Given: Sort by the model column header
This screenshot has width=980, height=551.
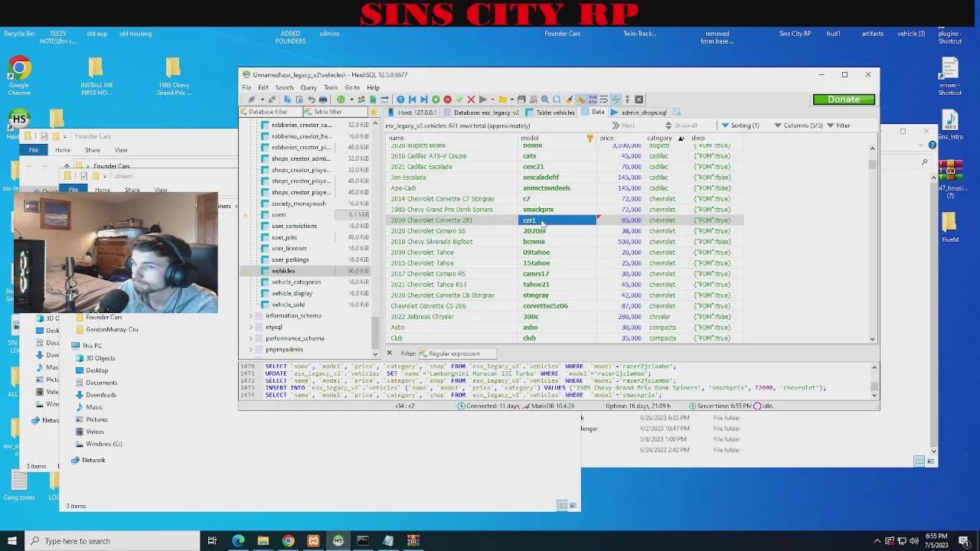Looking at the screenshot, I should [x=557, y=138].
